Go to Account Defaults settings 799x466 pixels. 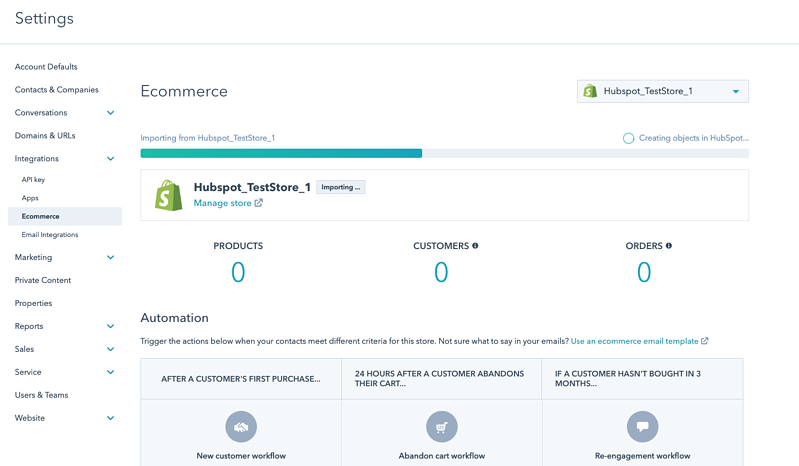click(x=46, y=67)
